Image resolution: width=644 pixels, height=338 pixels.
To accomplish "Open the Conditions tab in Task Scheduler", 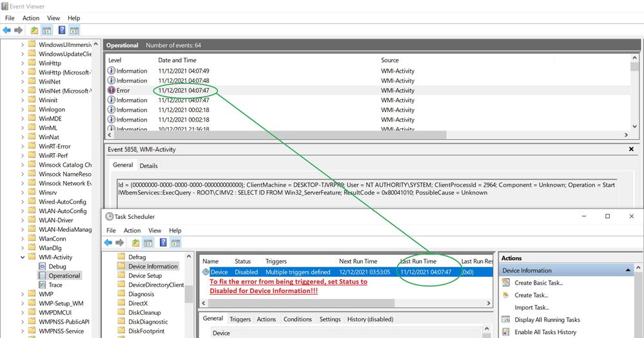I will click(297, 319).
